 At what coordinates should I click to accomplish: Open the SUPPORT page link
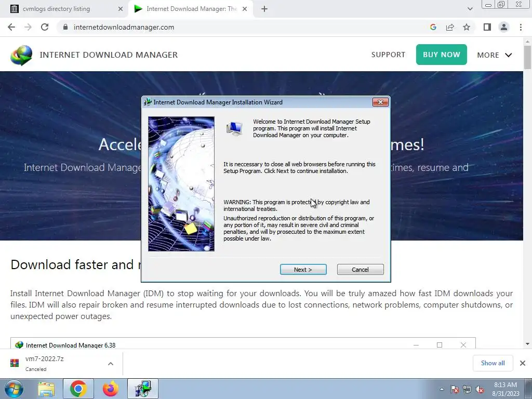(x=388, y=55)
